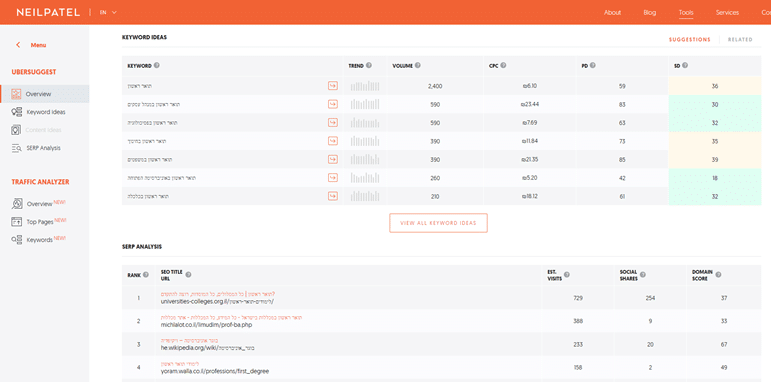Click help icon next to Trend header
771x382 pixels.
pos(369,65)
